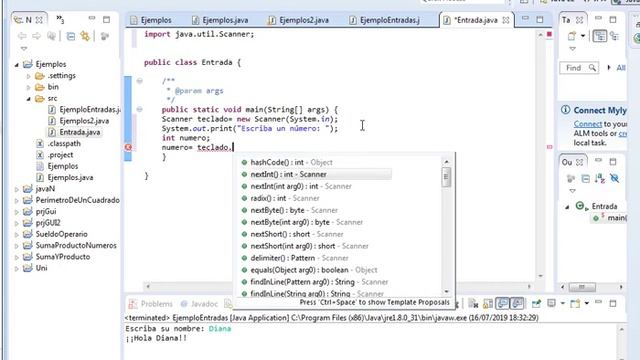Click Pin Console icon
The height and width of the screenshot is (360, 640).
[536, 304]
